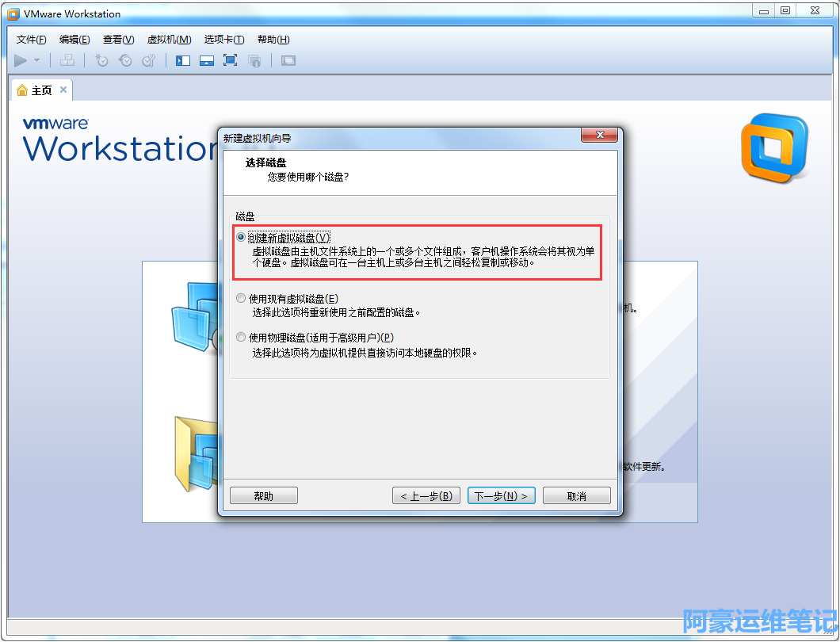840x642 pixels.
Task: Click the unity mode toolbar icon
Action: [254, 60]
